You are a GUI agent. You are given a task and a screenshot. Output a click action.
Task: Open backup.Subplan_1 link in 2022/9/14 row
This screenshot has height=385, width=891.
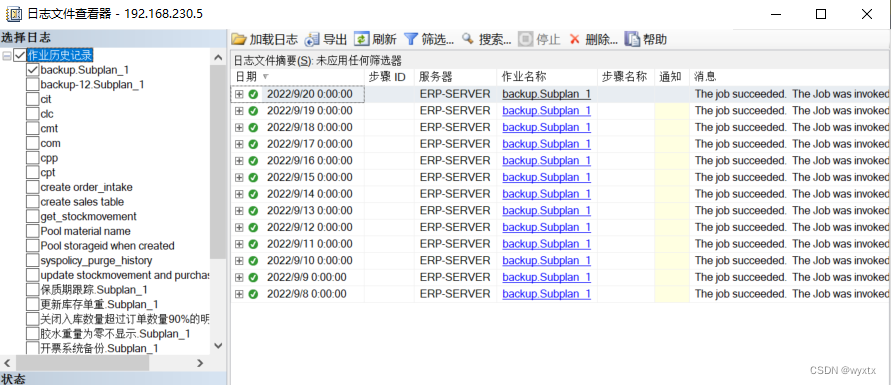coord(546,194)
